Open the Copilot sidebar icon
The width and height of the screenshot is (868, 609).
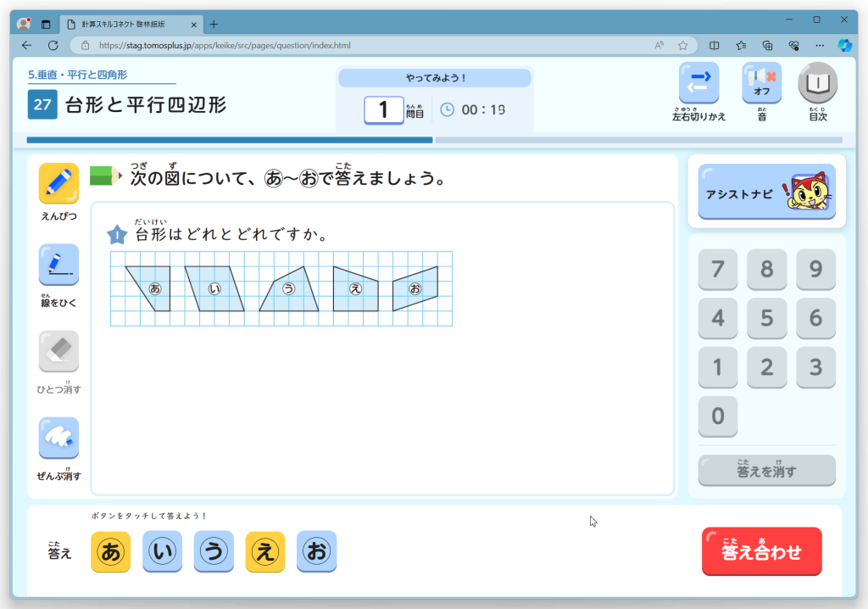(x=845, y=46)
